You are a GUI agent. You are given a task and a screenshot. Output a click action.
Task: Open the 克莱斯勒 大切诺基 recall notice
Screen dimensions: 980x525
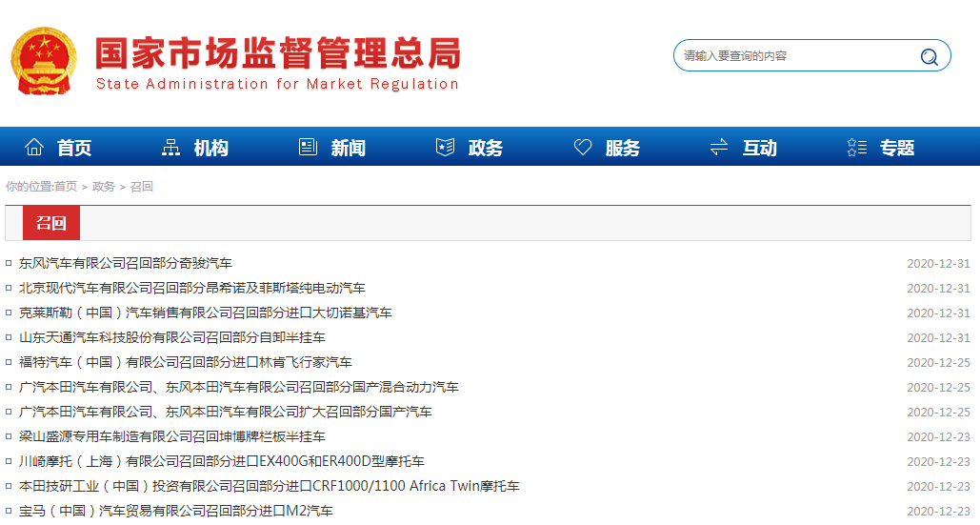click(205, 313)
